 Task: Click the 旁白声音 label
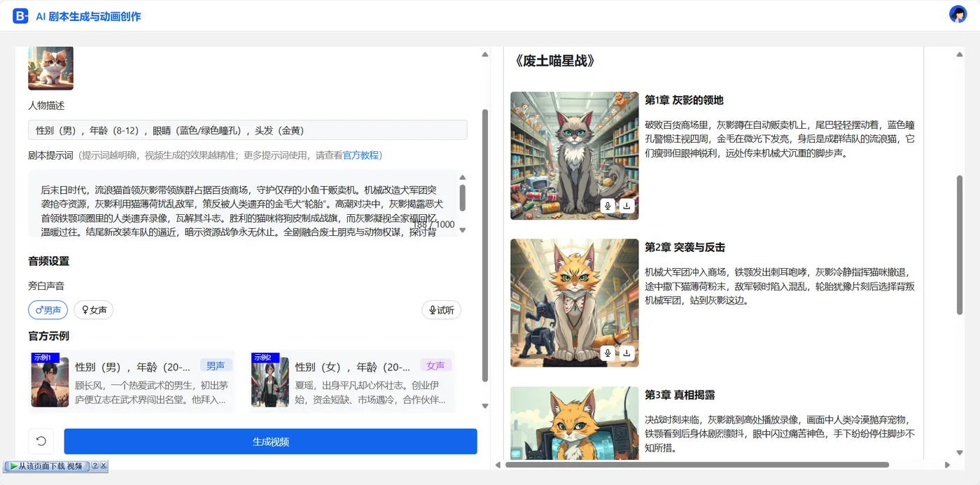46,286
